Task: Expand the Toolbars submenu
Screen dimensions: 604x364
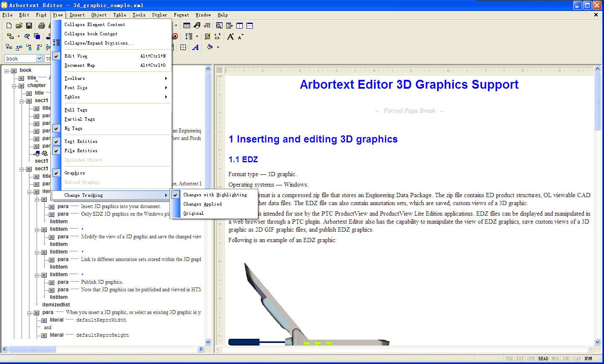Action: coord(111,78)
